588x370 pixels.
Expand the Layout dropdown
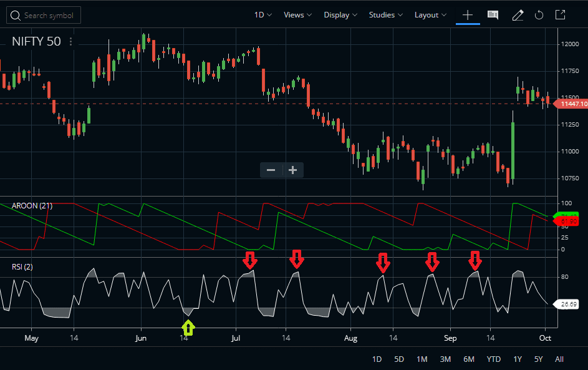click(x=430, y=15)
